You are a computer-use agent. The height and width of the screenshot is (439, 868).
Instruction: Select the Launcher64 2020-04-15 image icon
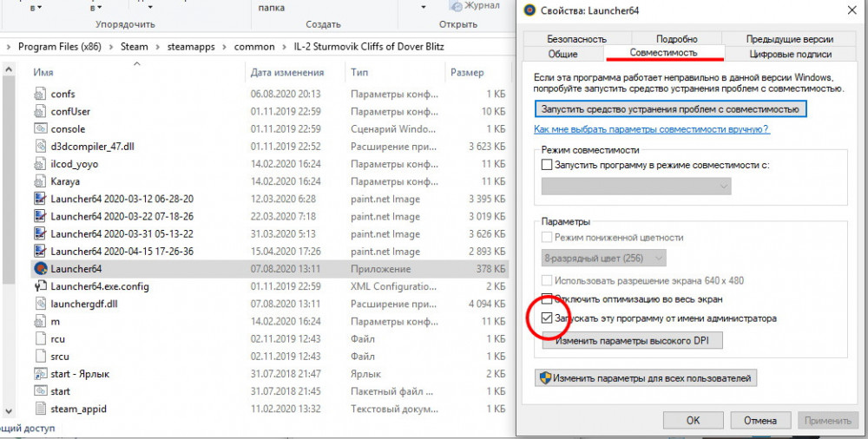(40, 252)
